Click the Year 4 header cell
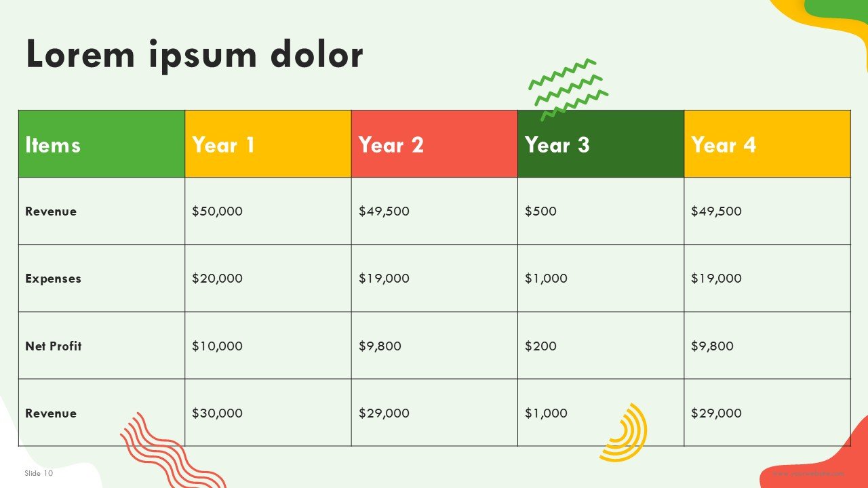868x488 pixels. coord(767,144)
